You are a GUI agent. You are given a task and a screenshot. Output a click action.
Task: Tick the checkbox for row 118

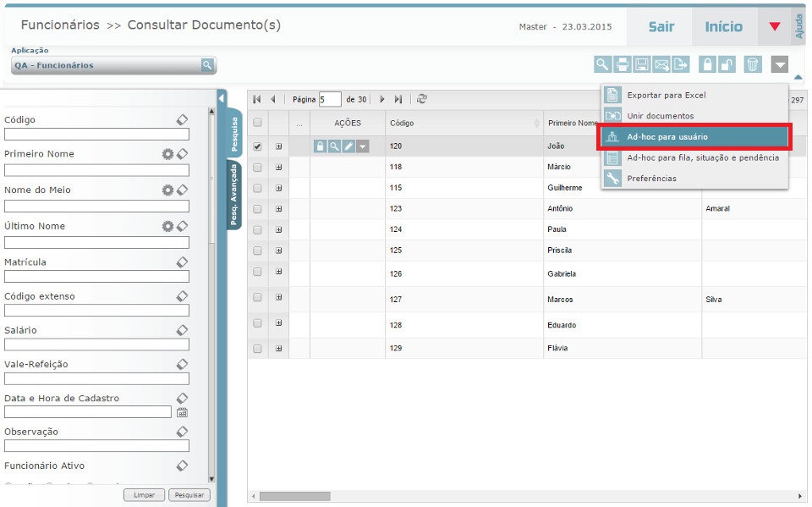[258, 168]
